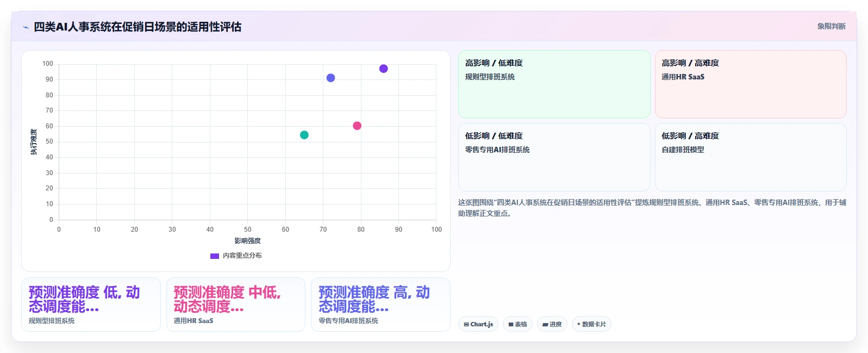Image resolution: width=868 pixels, height=353 pixels.
Task: Click the 表格 chip
Action: (517, 324)
